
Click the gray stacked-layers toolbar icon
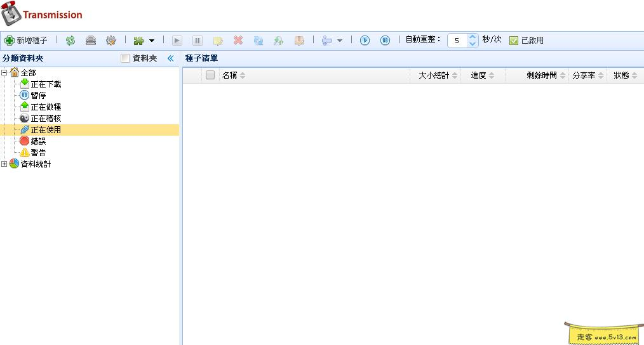coord(91,40)
